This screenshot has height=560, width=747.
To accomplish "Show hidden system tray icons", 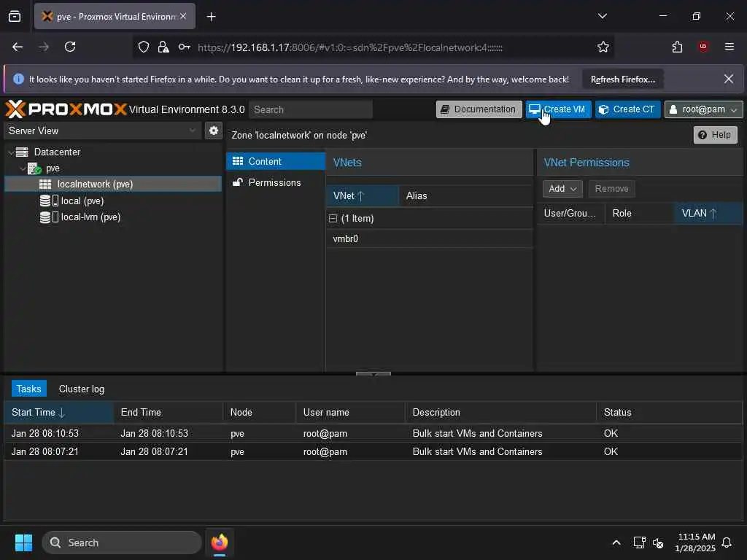I will pos(616,542).
